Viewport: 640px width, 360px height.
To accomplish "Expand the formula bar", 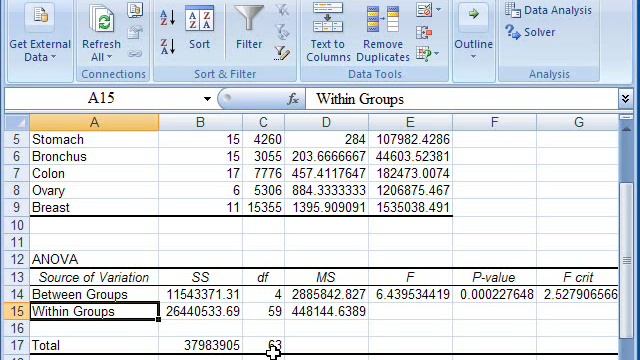I will (625, 99).
